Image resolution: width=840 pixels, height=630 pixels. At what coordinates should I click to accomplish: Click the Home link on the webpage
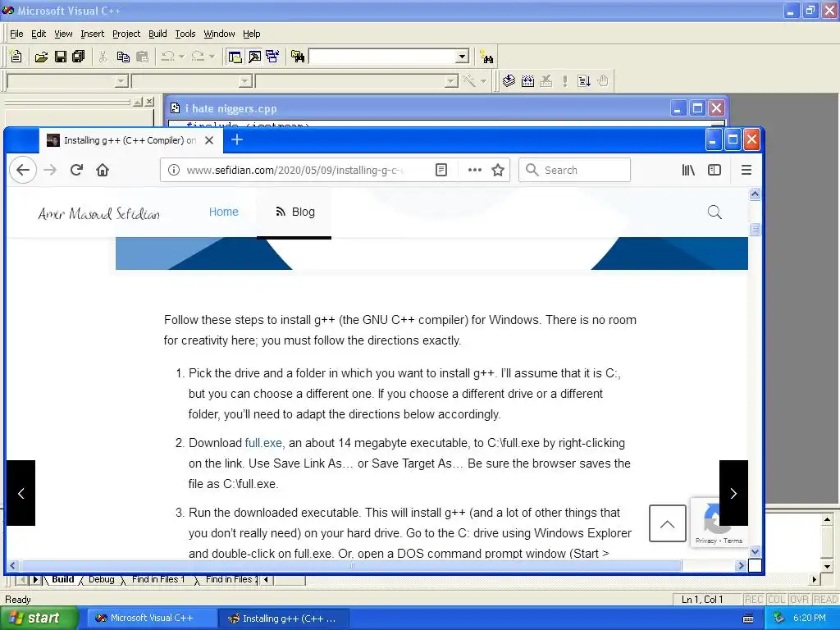[x=223, y=212]
